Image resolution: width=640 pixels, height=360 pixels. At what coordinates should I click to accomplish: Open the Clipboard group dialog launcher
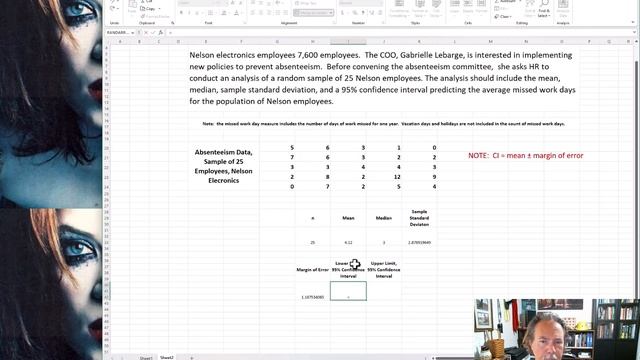click(173, 23)
